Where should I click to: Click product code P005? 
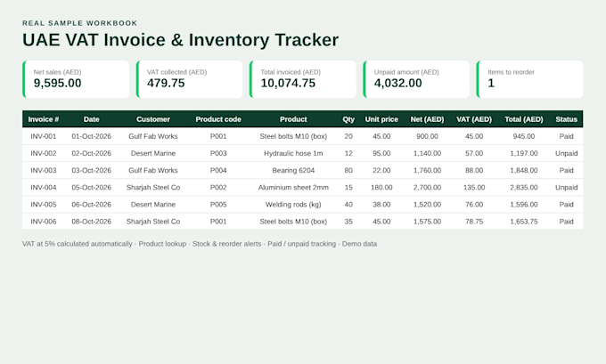tap(218, 204)
